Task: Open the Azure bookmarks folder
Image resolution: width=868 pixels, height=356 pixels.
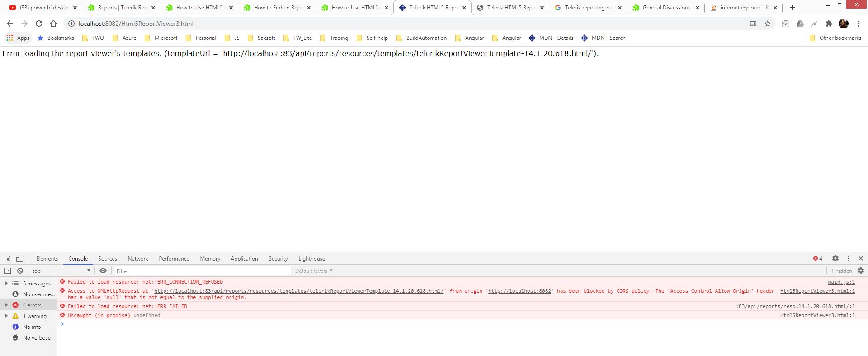Action: (124, 38)
